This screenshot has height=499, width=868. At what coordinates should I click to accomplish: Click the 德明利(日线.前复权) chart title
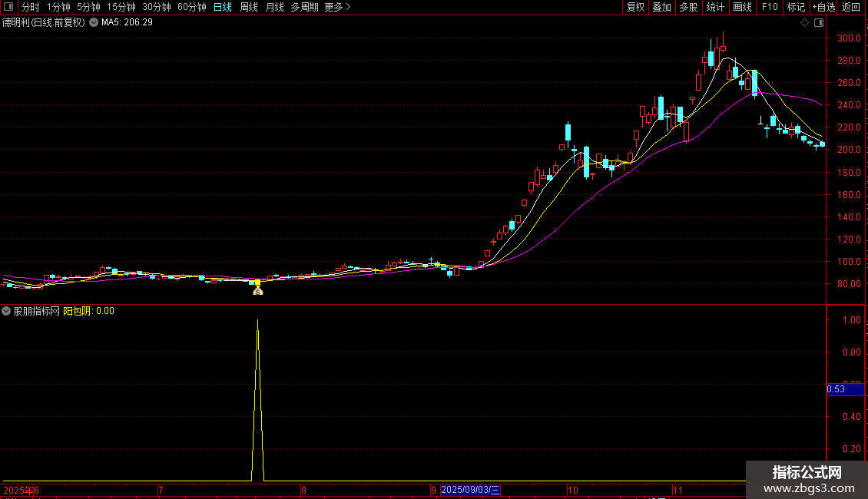[44, 22]
